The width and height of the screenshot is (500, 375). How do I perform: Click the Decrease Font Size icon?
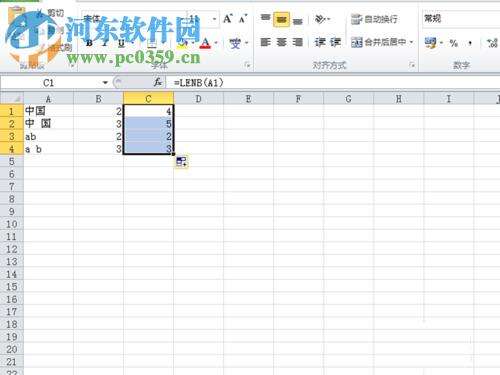pos(243,19)
